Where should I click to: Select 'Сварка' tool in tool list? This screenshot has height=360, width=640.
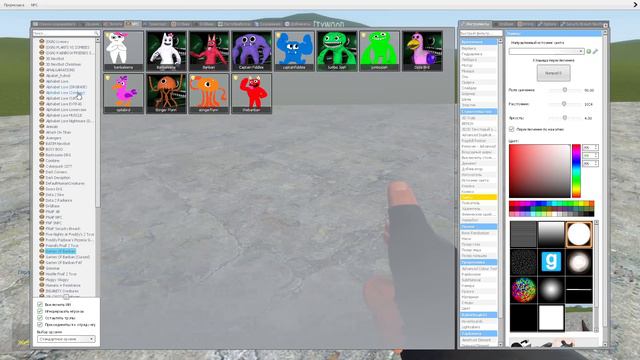[x=478, y=82]
